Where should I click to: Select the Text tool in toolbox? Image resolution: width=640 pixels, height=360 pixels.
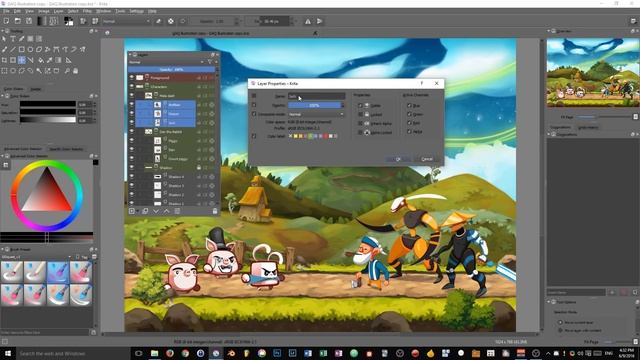click(x=13, y=39)
